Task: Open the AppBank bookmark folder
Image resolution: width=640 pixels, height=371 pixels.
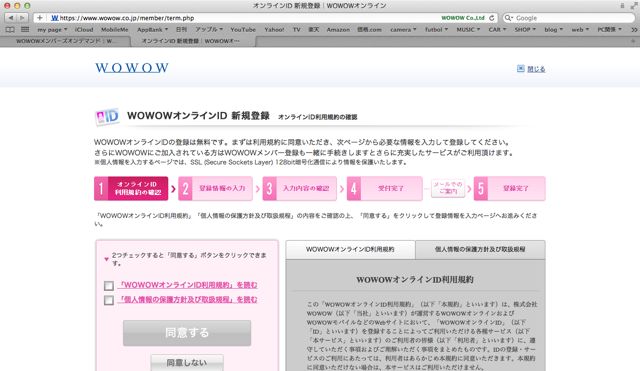Action: 152,29
